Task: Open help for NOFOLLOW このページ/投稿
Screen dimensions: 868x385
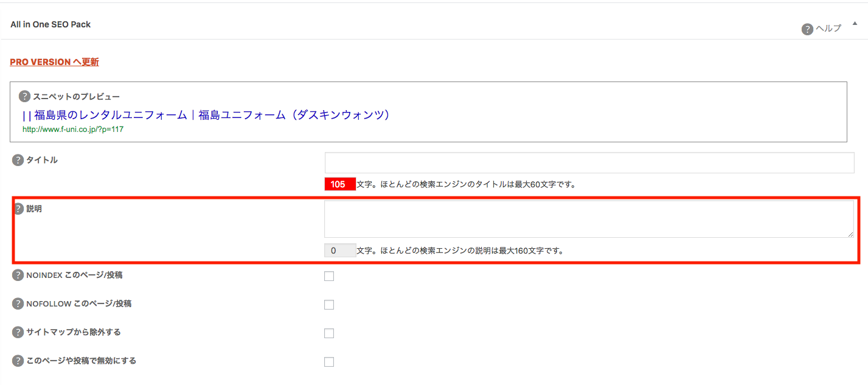Action: coord(18,303)
